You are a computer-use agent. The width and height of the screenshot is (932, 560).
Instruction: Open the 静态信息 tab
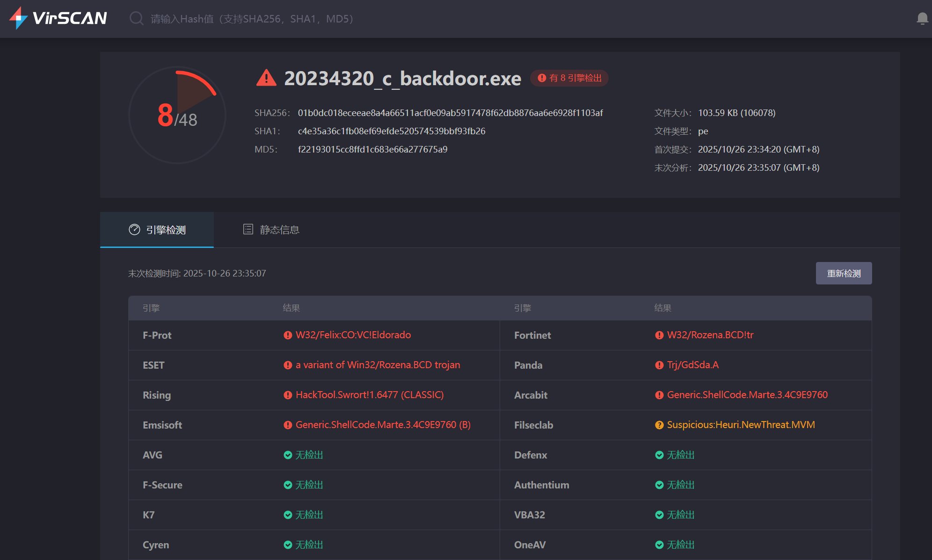(271, 230)
